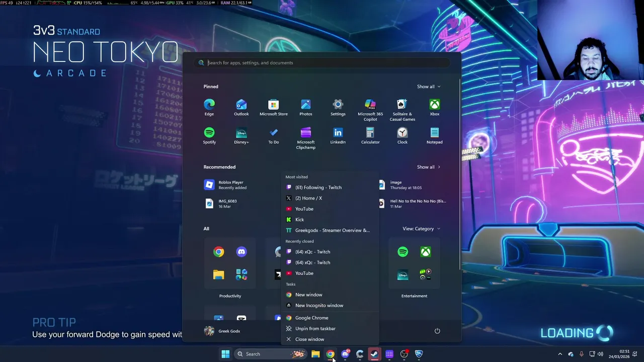The width and height of the screenshot is (644, 362).
Task: Reopen YouTube under Recently closed
Action: (330, 273)
